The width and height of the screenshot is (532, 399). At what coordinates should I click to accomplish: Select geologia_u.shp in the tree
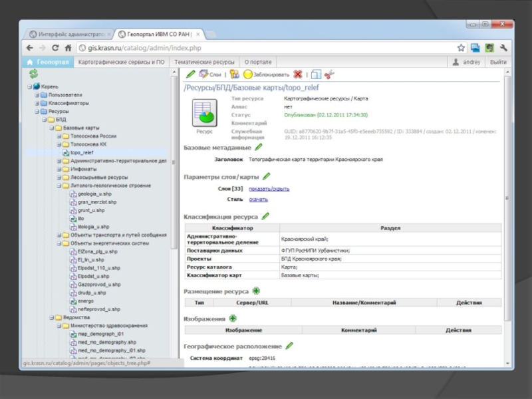pyautogui.click(x=94, y=194)
